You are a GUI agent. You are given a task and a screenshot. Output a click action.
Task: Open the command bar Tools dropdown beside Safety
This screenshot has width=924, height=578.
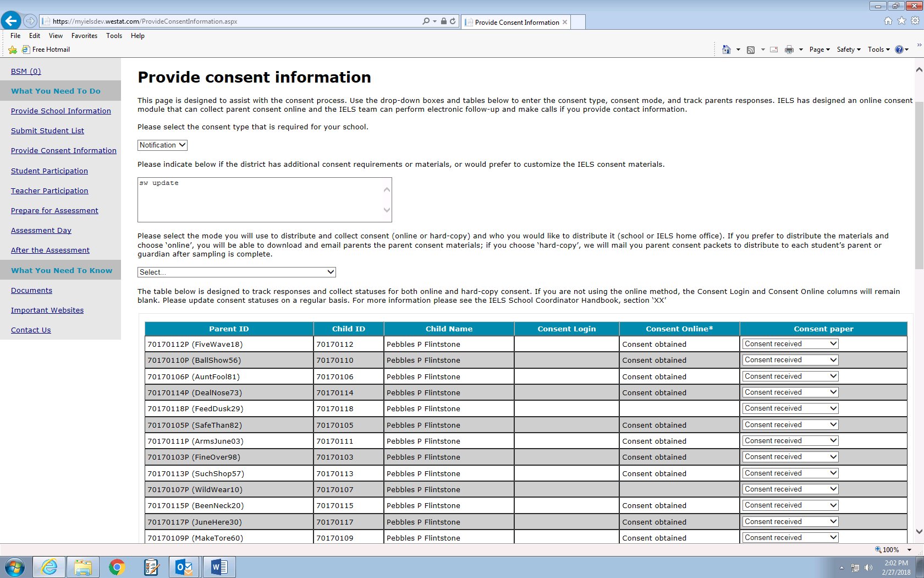coord(879,50)
